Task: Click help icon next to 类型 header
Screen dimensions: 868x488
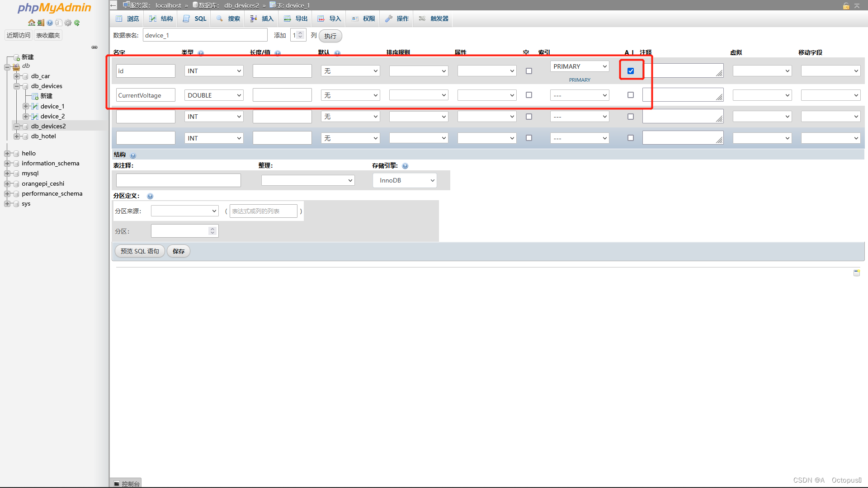Action: click(201, 53)
